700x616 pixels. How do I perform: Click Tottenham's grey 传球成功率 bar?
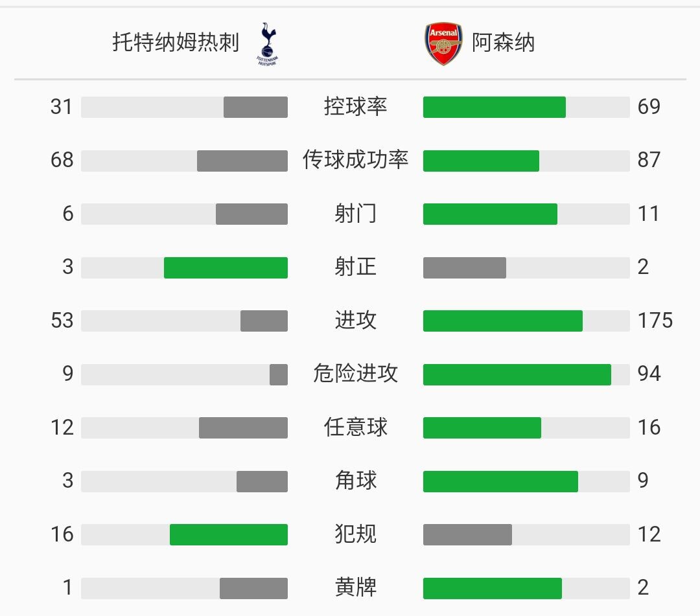[242, 161]
